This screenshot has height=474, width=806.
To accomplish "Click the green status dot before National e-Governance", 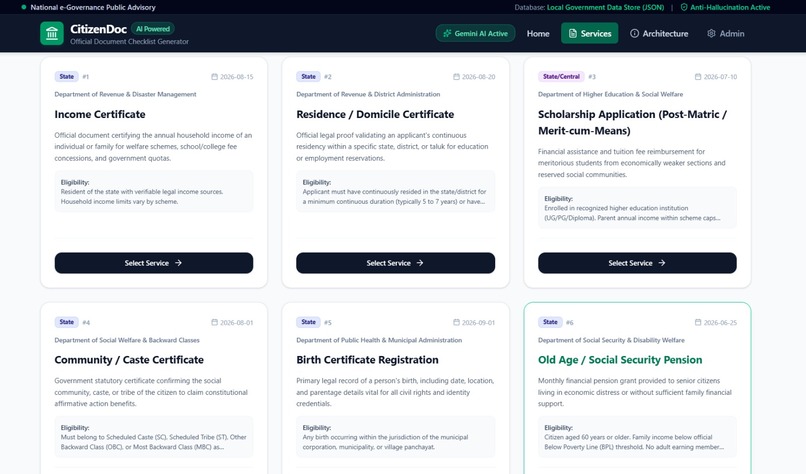I will [24, 7].
